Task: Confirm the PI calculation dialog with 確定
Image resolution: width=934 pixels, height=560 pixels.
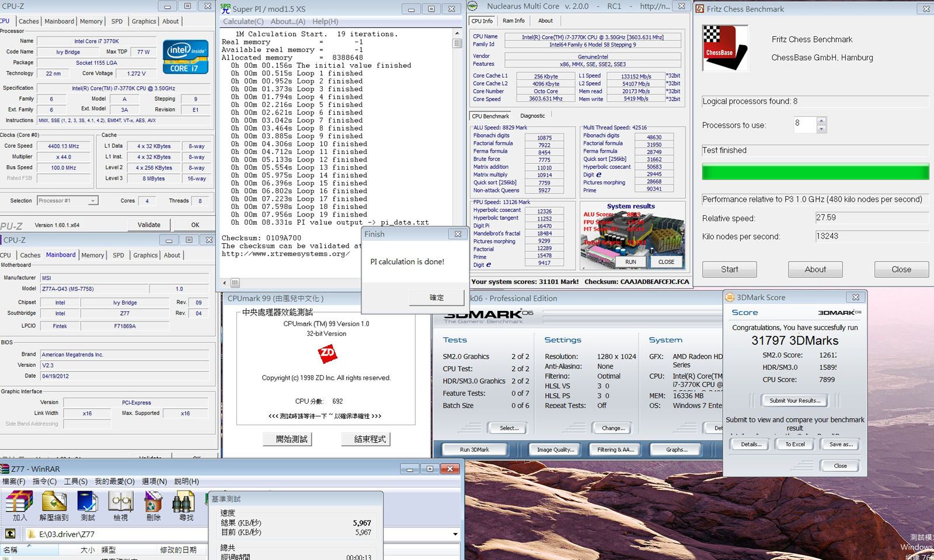Action: (x=437, y=297)
